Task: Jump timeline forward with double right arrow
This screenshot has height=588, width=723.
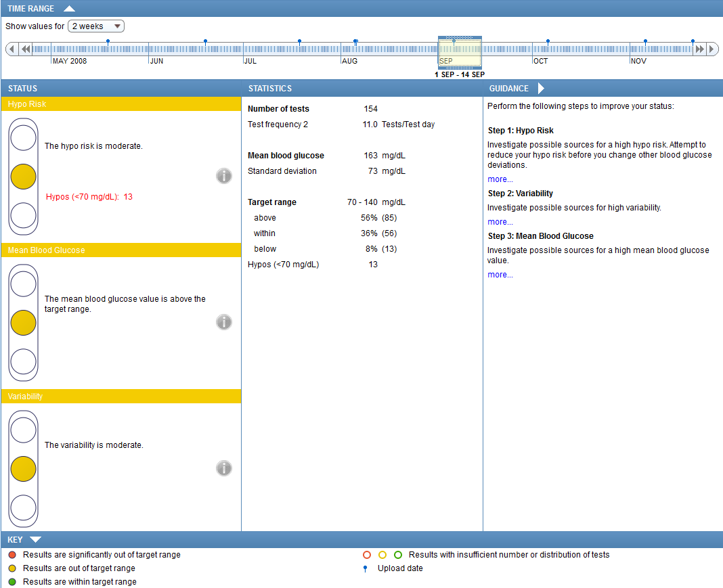Action: pos(699,49)
